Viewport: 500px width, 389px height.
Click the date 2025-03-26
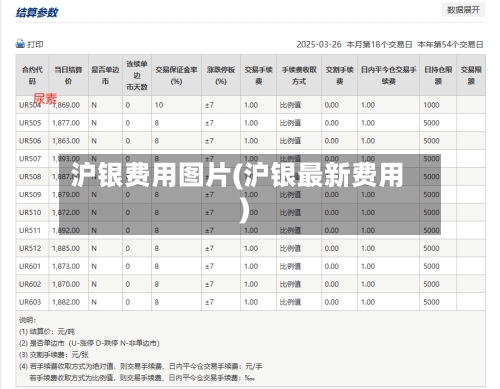[x=319, y=44]
